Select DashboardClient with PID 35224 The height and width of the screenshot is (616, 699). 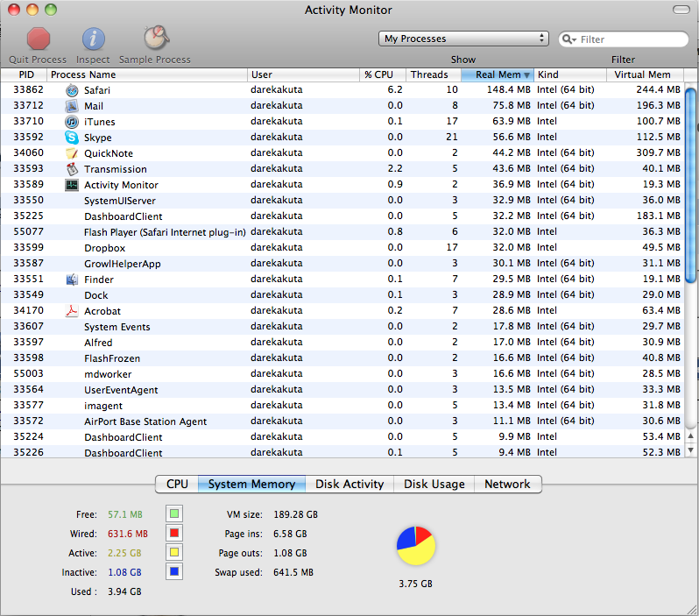(x=342, y=436)
